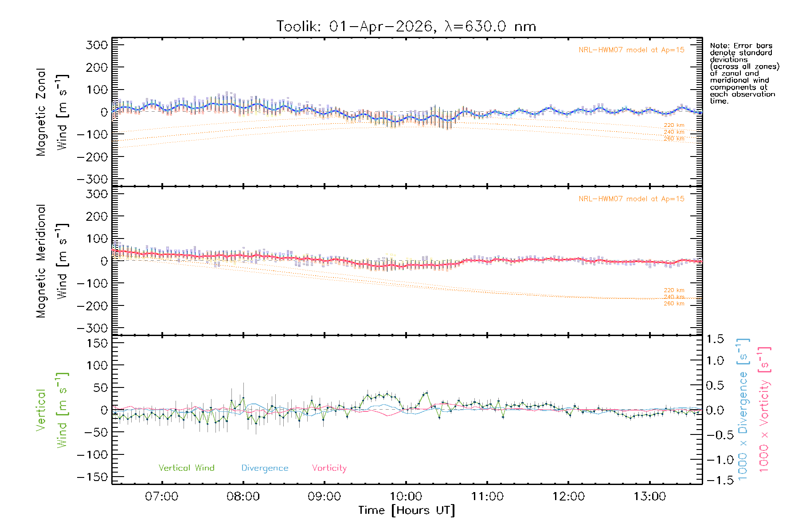Click the '220 km' label in meridional panel
This screenshot has height=532, width=798.
point(674,290)
